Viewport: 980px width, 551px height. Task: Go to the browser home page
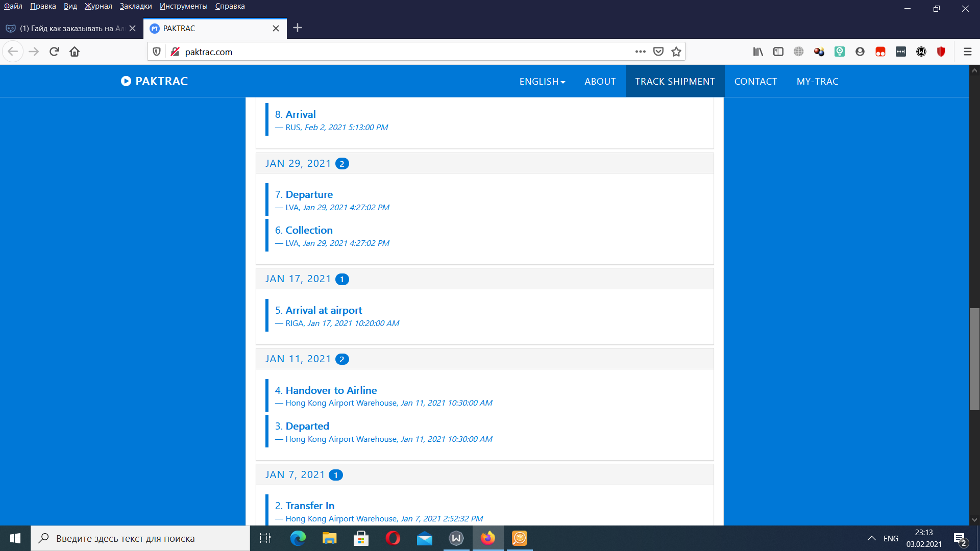(75, 52)
